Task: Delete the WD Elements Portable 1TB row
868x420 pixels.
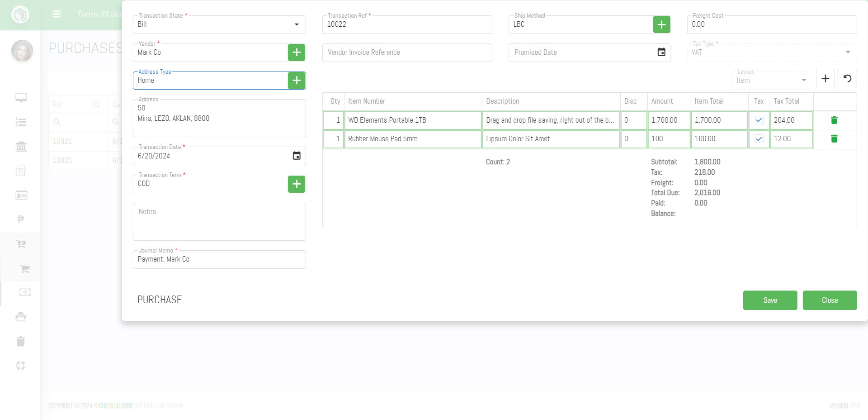Action: pos(834,120)
